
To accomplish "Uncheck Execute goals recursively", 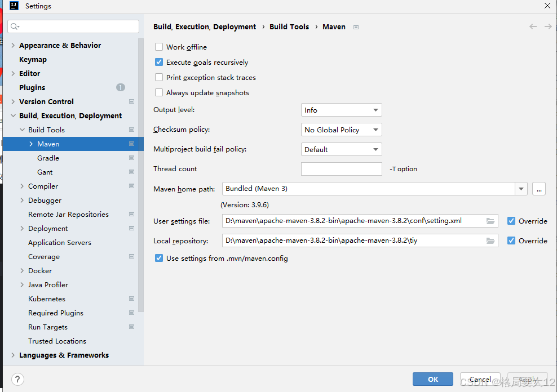I will click(x=159, y=62).
